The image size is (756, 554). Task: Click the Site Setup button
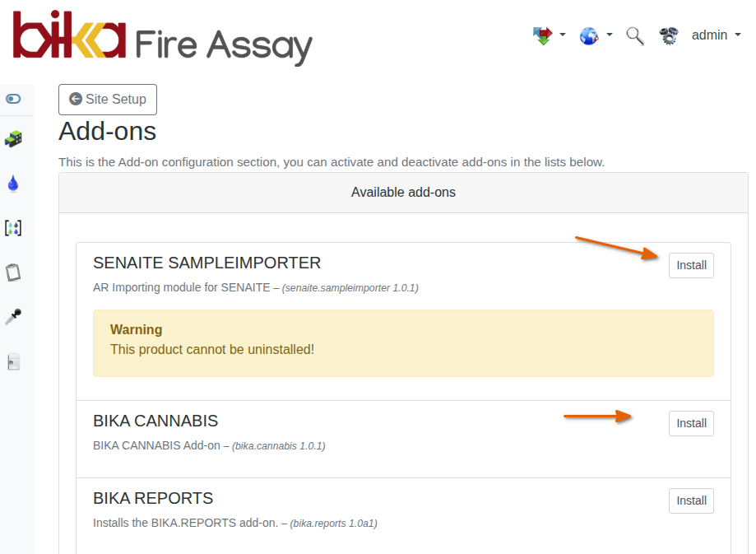pos(107,99)
